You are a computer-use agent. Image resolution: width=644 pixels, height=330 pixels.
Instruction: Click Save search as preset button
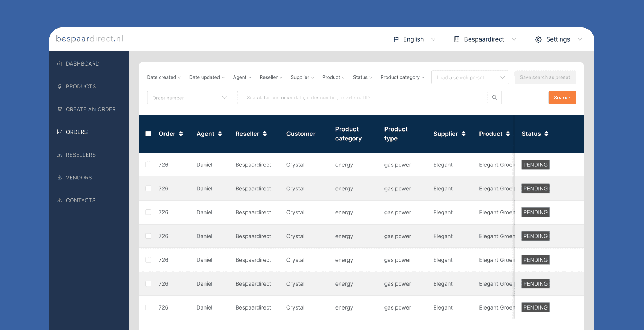pos(545,77)
